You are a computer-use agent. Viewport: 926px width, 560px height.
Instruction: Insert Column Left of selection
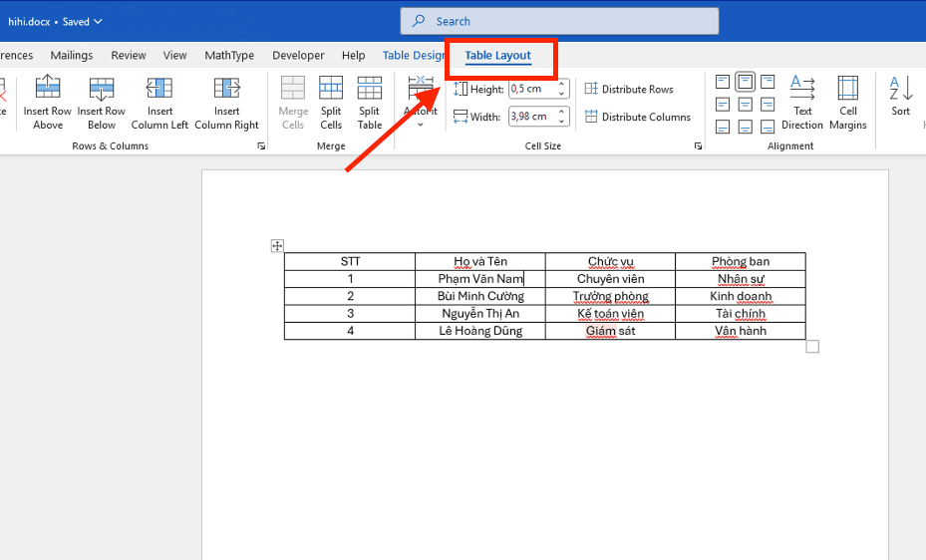point(159,102)
